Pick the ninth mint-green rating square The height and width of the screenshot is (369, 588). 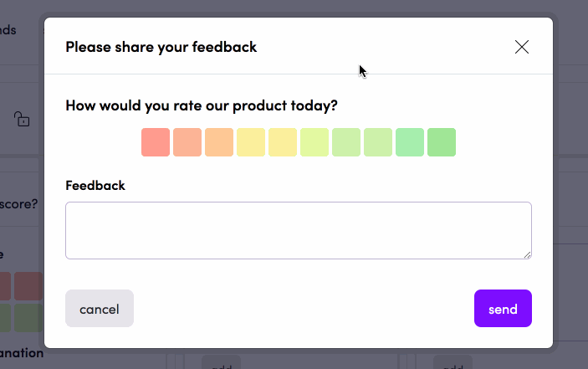[410, 142]
